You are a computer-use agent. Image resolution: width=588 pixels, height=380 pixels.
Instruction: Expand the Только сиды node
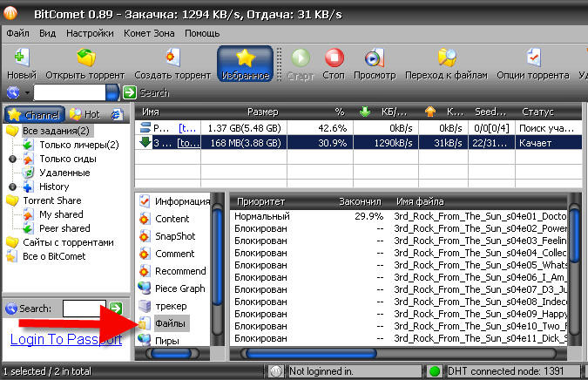(x=12, y=159)
